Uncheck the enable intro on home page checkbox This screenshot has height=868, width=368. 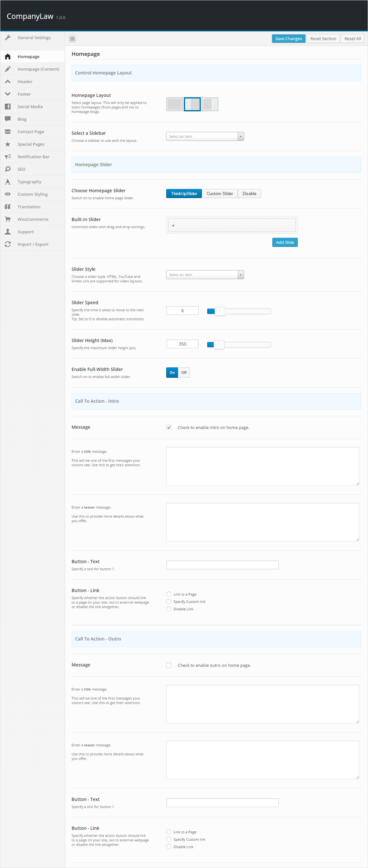point(169,427)
